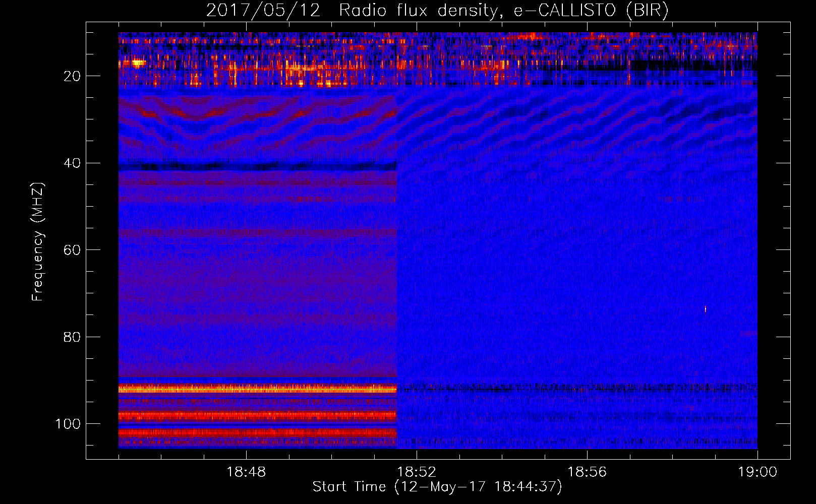Click the 18:48 time tick label
816x504 pixels.
click(x=246, y=472)
